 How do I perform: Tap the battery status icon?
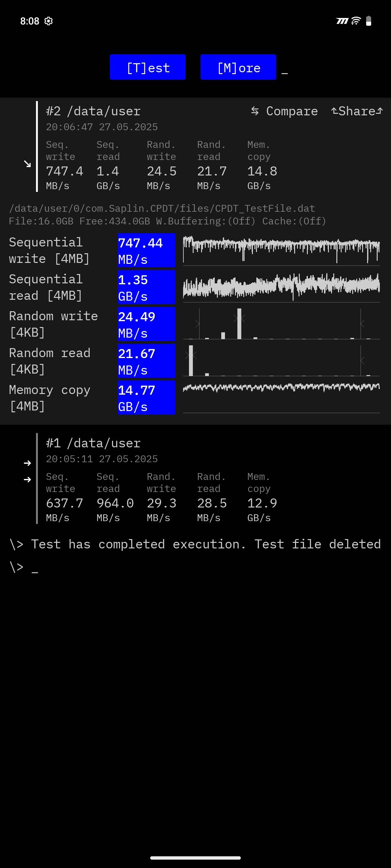tap(368, 21)
